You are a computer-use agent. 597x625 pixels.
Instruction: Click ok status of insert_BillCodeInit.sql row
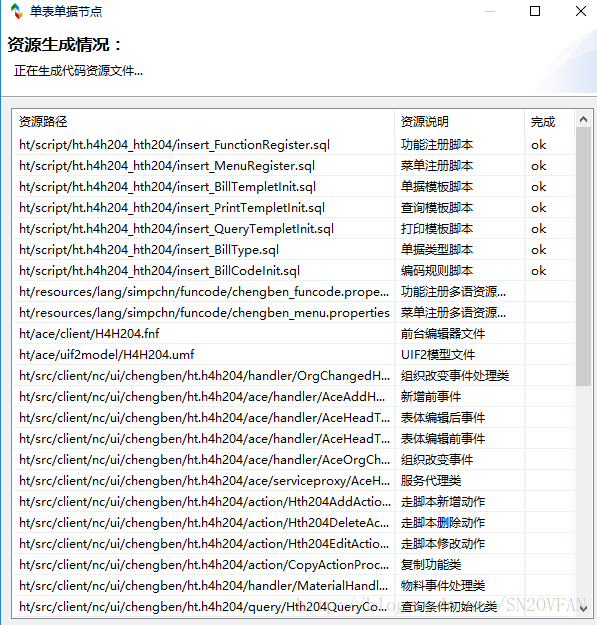(538, 271)
